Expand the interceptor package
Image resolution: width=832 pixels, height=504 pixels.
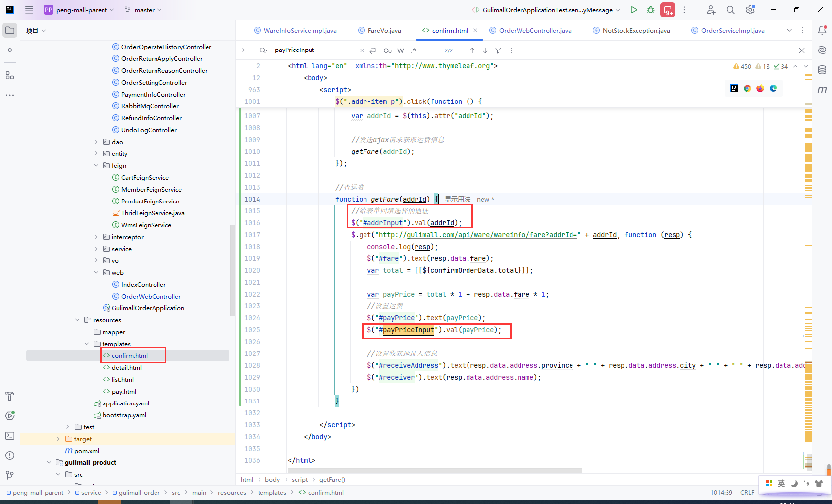96,237
